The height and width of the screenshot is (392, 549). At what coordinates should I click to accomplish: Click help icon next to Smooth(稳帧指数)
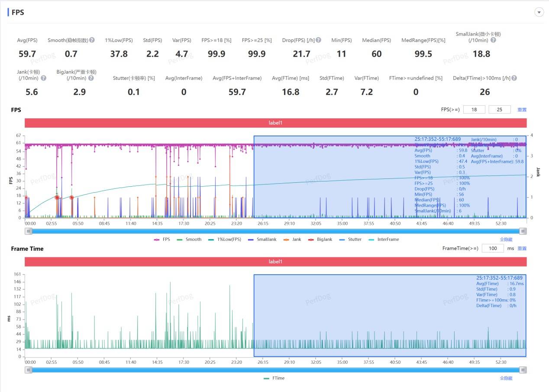(x=92, y=40)
